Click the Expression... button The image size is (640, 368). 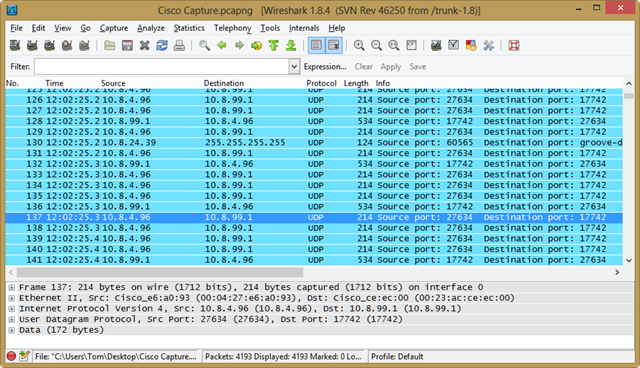325,67
